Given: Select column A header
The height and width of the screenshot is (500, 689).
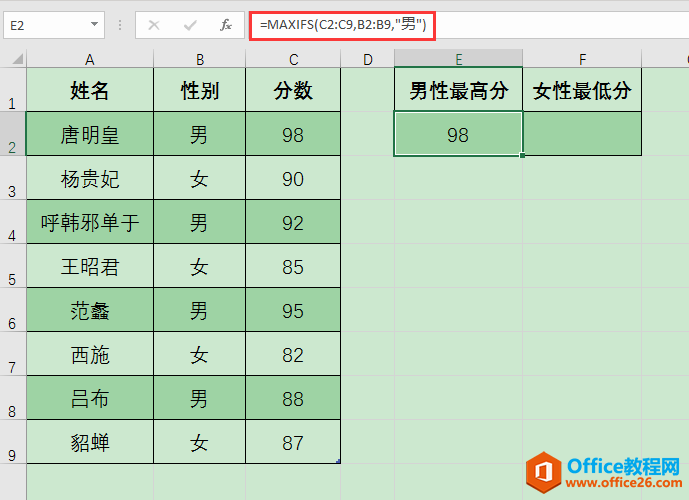Looking at the screenshot, I should click(x=90, y=59).
